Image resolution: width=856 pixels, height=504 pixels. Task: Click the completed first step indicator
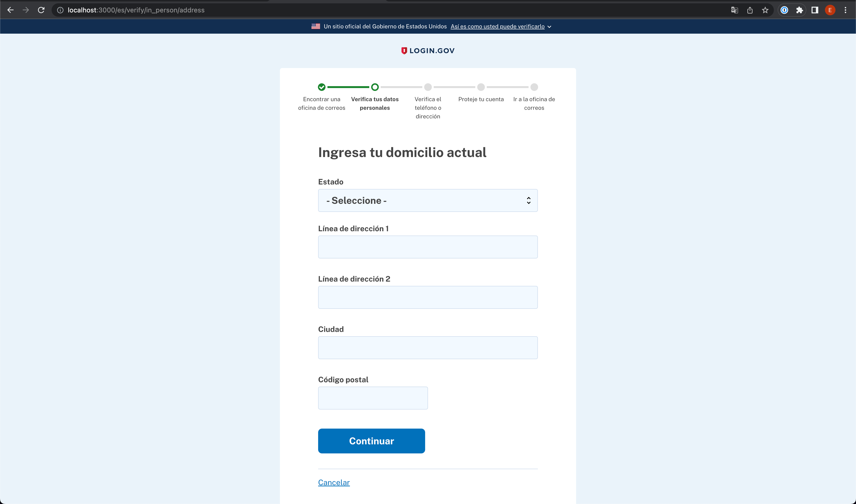point(321,87)
